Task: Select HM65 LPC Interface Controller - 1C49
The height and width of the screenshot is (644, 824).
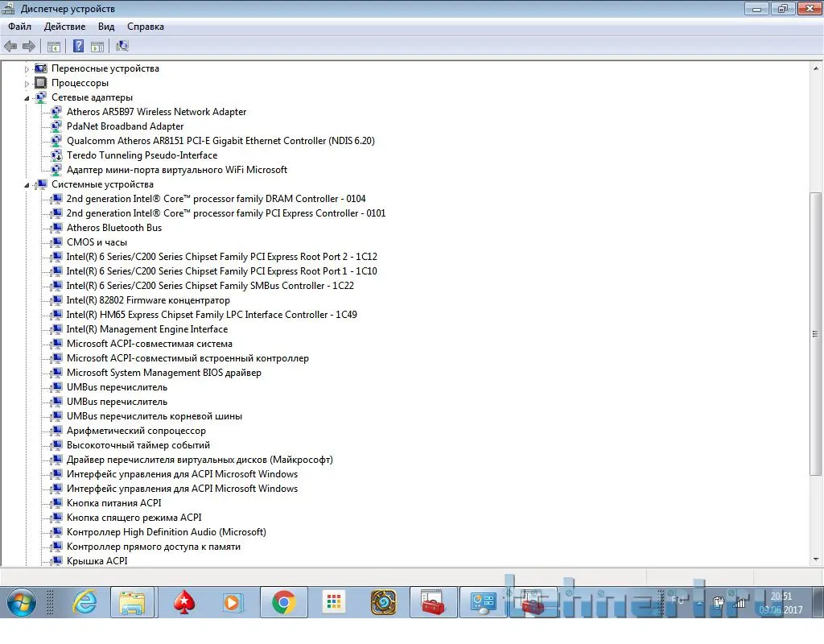Action: coord(212,315)
